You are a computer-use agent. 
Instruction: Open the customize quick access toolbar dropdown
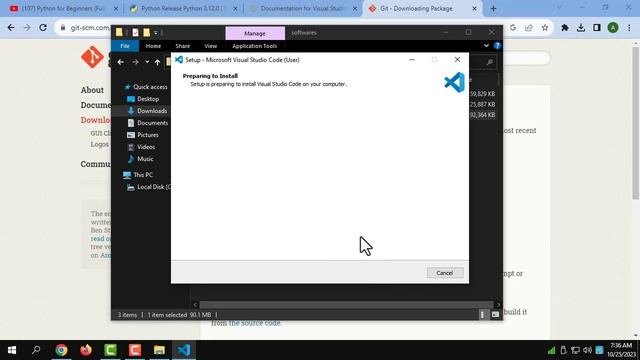[156, 33]
